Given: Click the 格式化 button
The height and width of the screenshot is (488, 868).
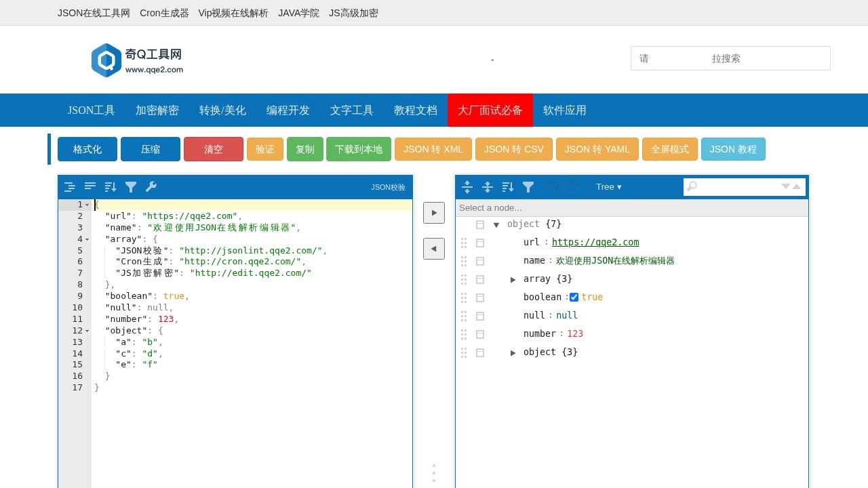Looking at the screenshot, I should (x=87, y=149).
